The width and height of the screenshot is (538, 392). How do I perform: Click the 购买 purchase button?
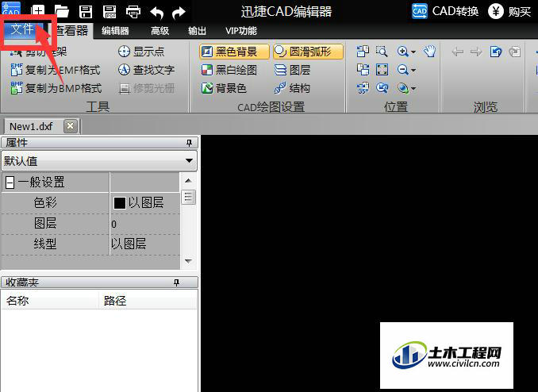509,12
